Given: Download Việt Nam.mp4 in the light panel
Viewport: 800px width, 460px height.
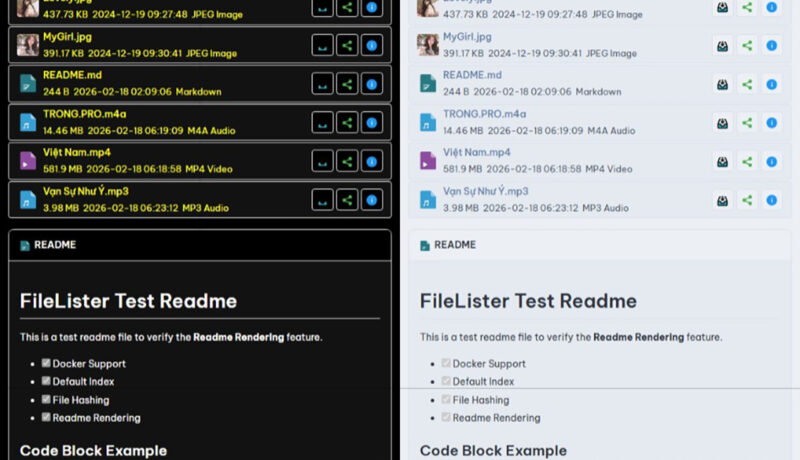Looking at the screenshot, I should [722, 162].
